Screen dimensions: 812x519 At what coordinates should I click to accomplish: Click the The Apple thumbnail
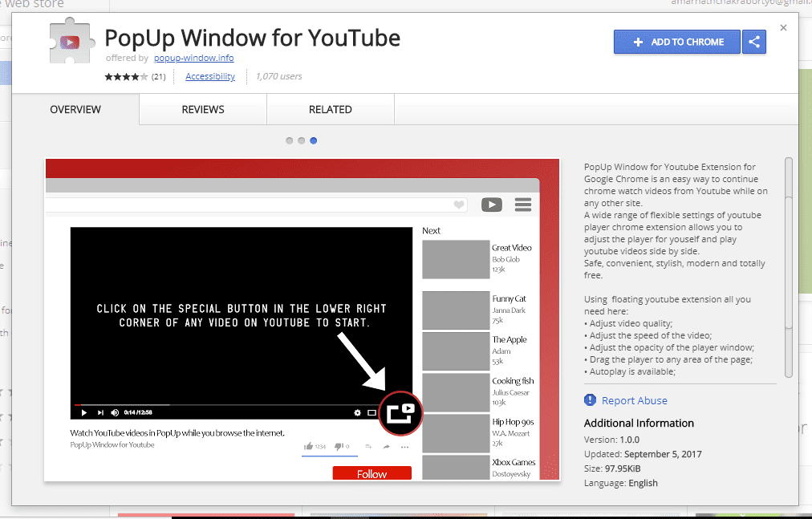(456, 351)
